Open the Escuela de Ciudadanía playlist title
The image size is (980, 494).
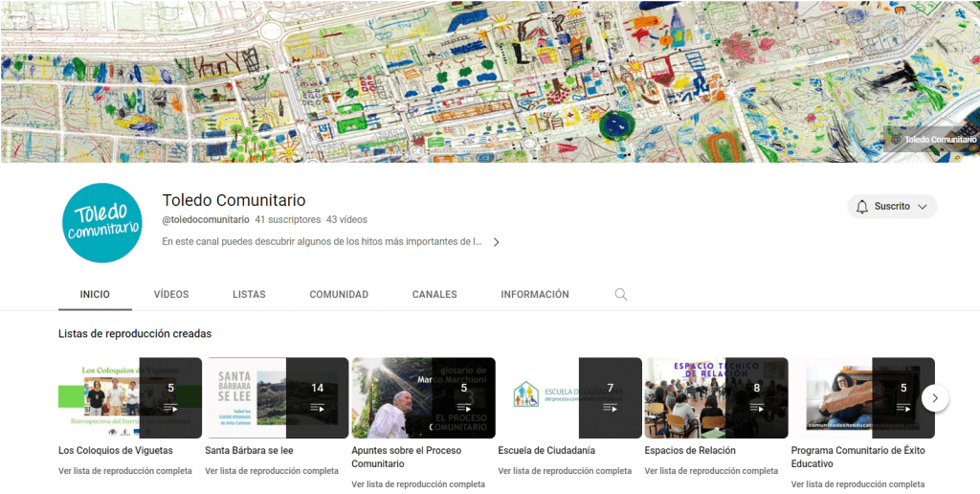(x=546, y=450)
